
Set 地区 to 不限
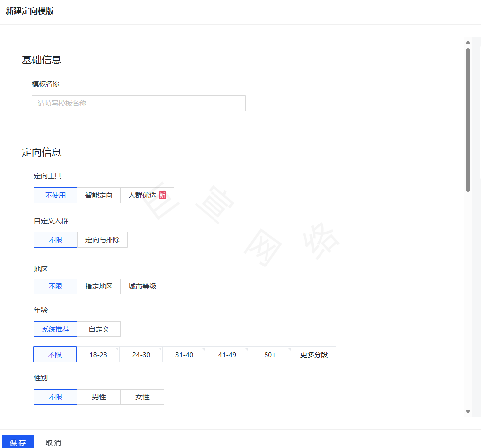point(55,286)
